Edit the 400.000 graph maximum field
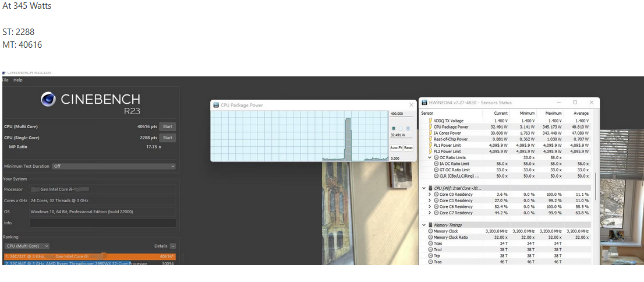Viewport: 644px width, 282px height. (x=401, y=114)
